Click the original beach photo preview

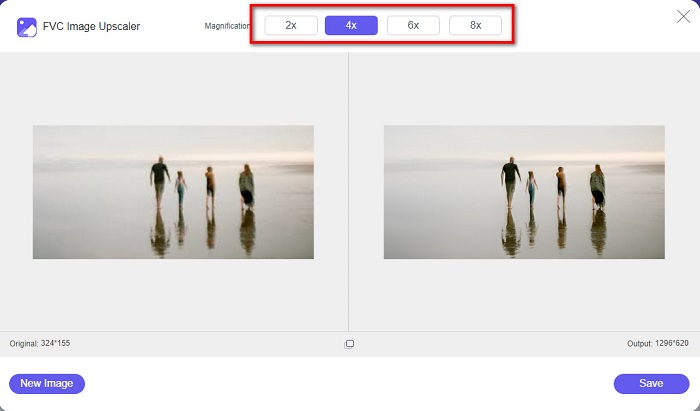tap(173, 192)
